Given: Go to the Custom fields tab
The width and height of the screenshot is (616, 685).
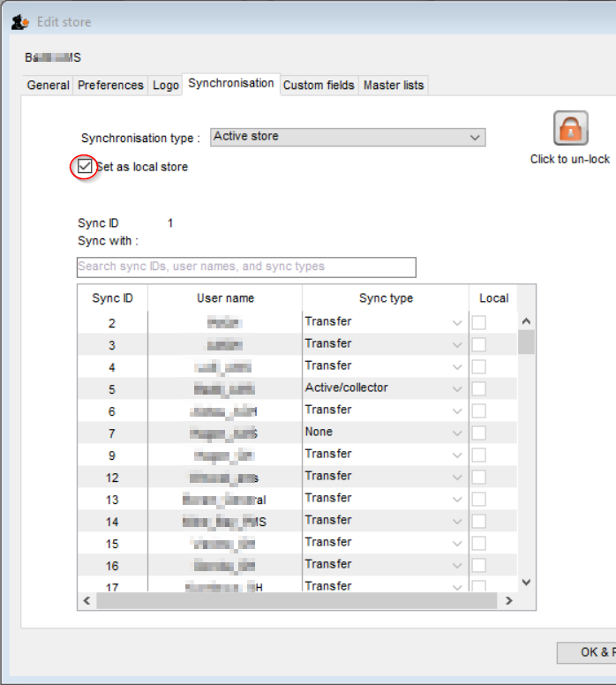Looking at the screenshot, I should 319,86.
